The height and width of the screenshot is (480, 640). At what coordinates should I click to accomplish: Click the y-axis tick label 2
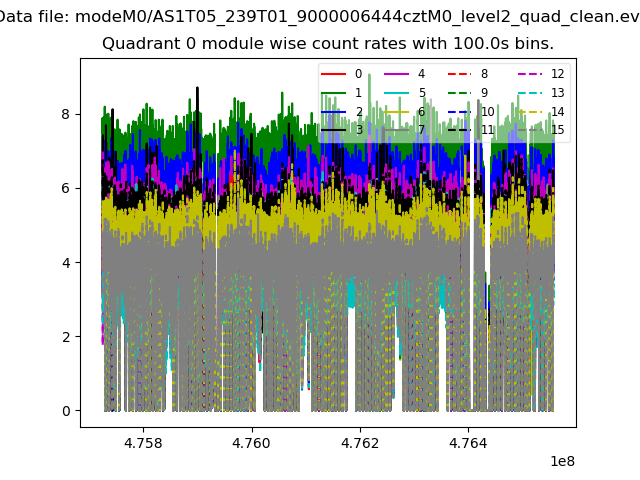(66, 337)
